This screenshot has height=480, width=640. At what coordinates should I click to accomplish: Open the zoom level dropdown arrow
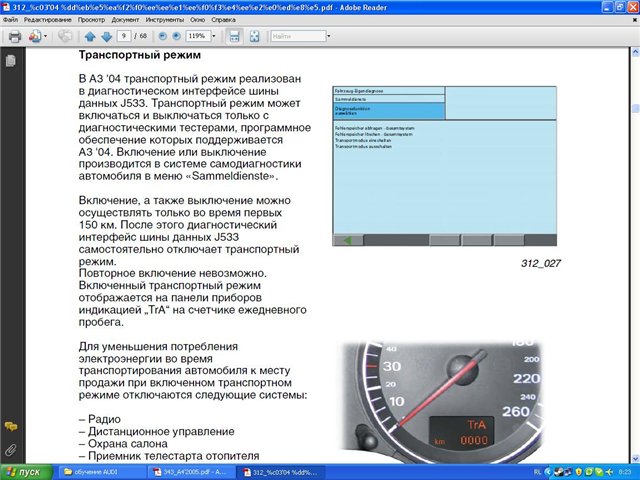[x=213, y=36]
